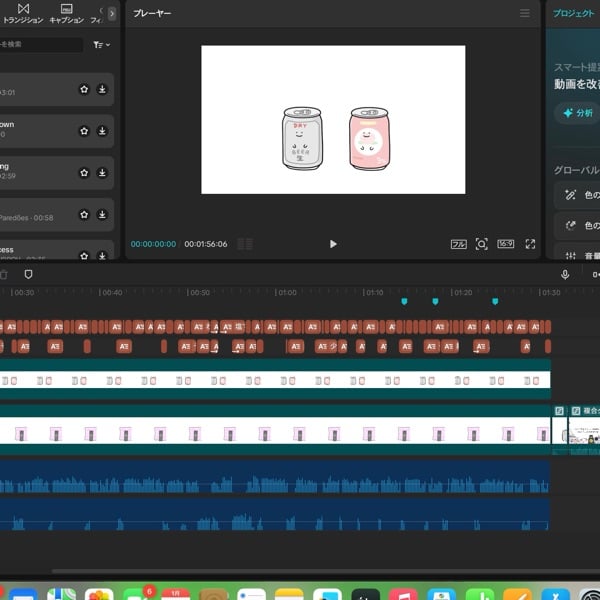Click the 分析 analyze button
Screen dimensions: 600x600
click(578, 113)
